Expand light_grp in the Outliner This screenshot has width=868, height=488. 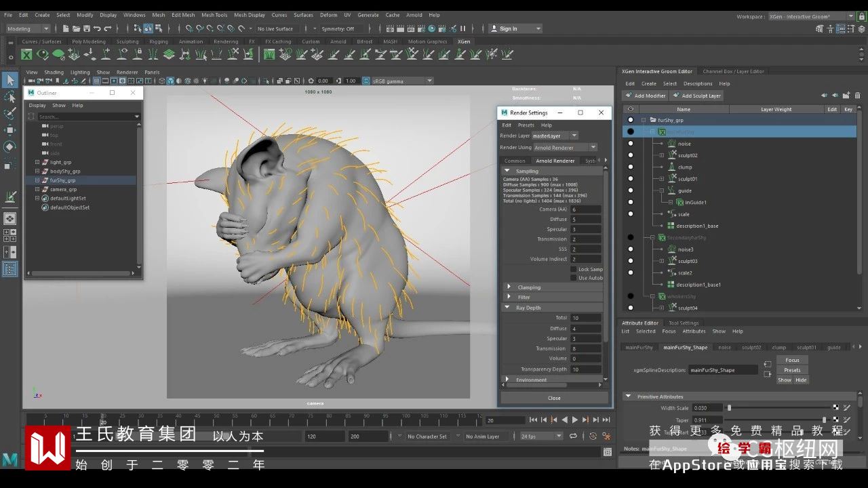[x=37, y=163]
